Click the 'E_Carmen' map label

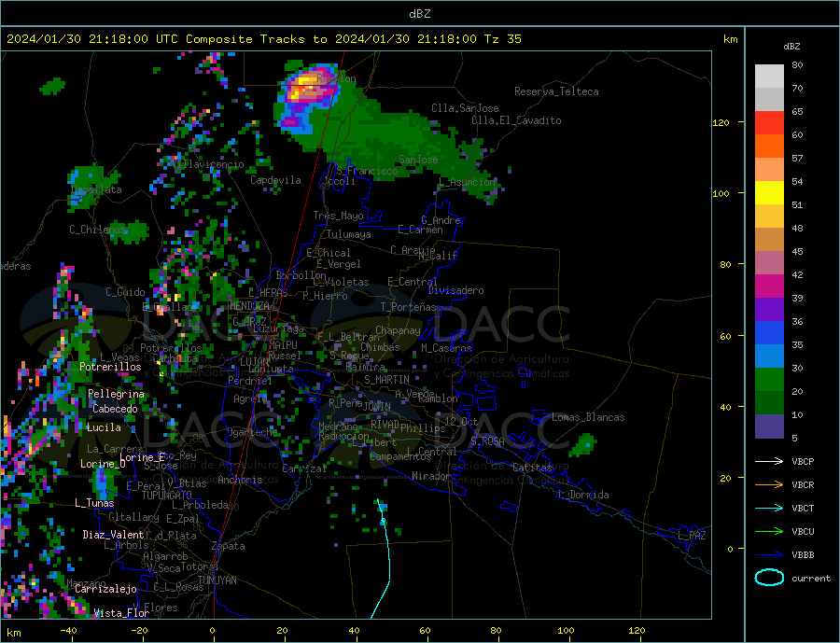click(x=421, y=230)
